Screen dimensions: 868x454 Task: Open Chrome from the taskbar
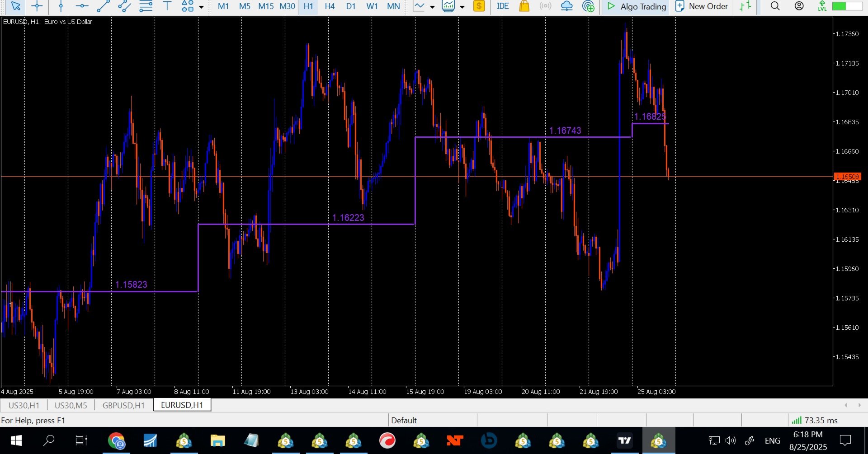(x=116, y=440)
